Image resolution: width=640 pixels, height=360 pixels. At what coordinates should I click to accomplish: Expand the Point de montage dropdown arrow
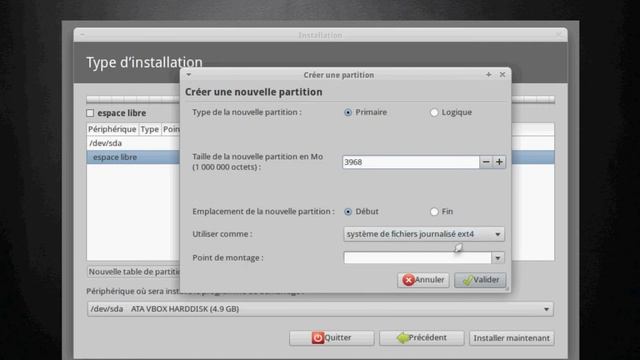pyautogui.click(x=498, y=258)
